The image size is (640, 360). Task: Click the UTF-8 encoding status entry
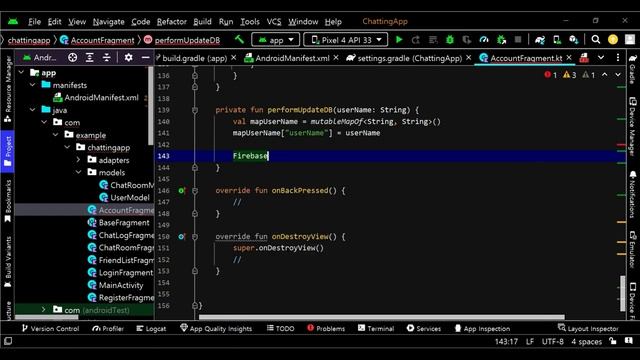[x=553, y=342]
